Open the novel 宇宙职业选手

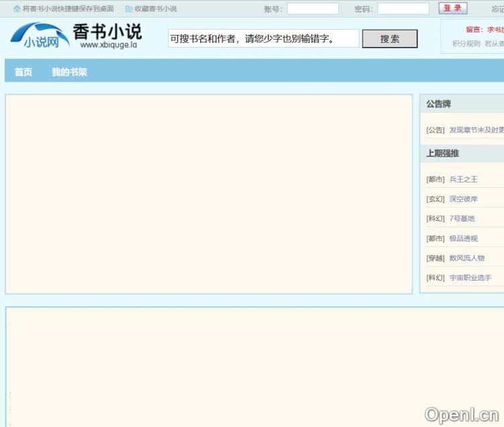tap(470, 277)
